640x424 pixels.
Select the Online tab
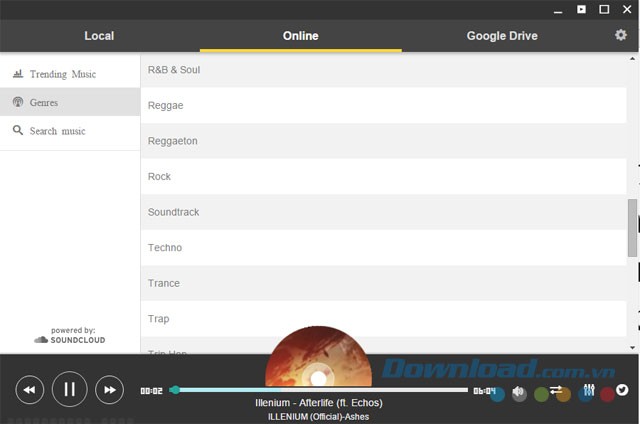tap(300, 36)
